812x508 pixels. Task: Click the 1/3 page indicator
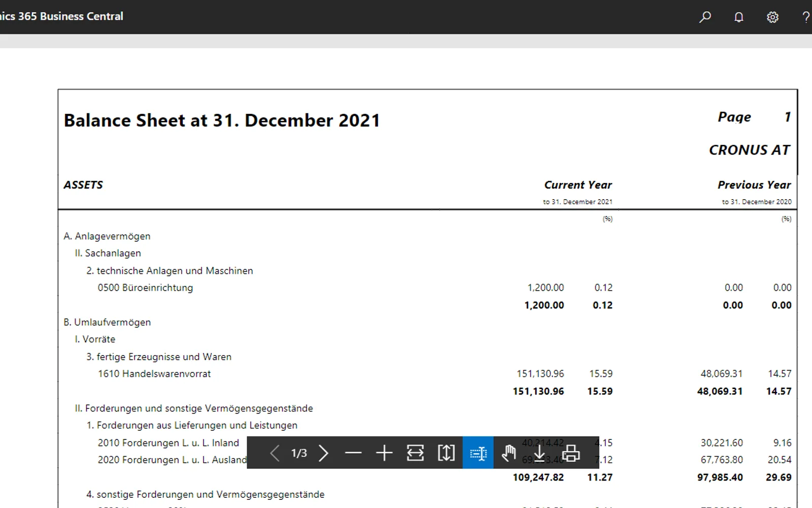coord(299,453)
